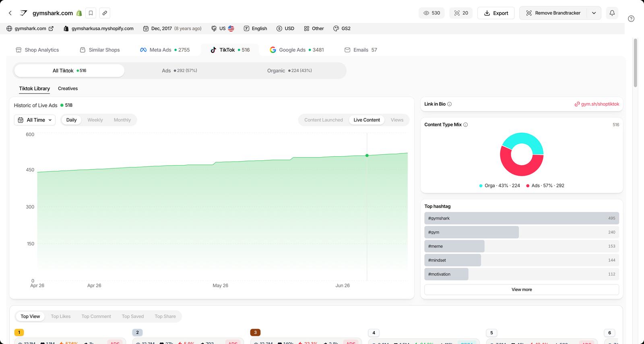The width and height of the screenshot is (644, 344).
Task: Switch chart granularity to Daily
Action: coord(71,120)
